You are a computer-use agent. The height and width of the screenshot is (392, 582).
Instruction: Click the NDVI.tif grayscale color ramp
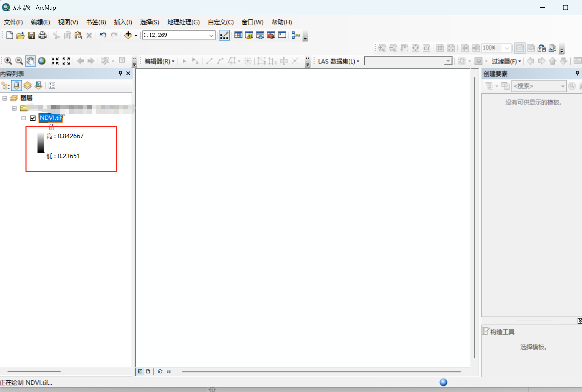(x=40, y=143)
